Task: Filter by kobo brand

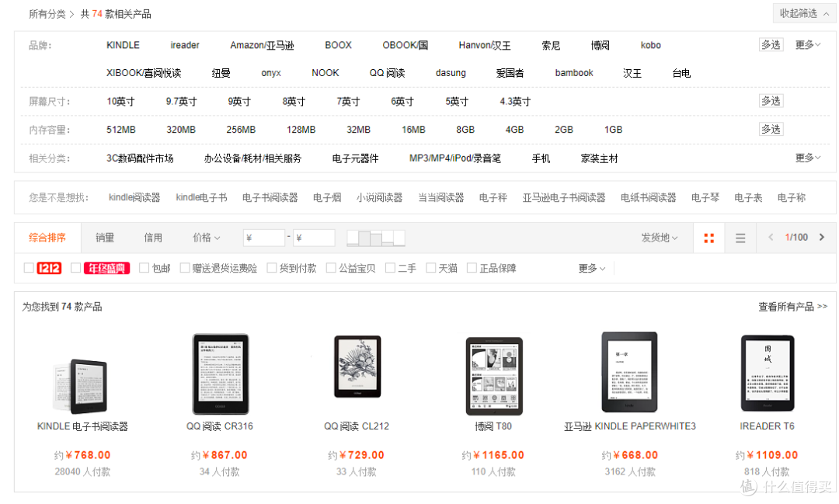Action: pos(651,46)
